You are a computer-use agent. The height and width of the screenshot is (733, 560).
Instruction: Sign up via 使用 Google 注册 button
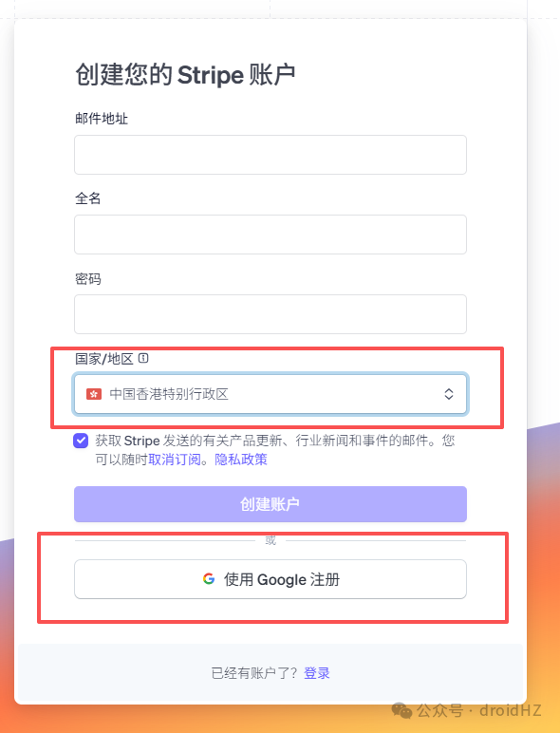click(x=271, y=579)
